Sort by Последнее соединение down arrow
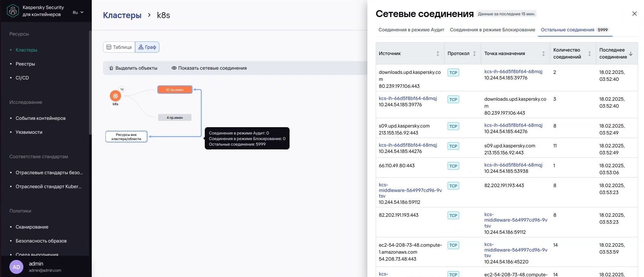Image resolution: width=644 pixels, height=277 pixels. [631, 54]
